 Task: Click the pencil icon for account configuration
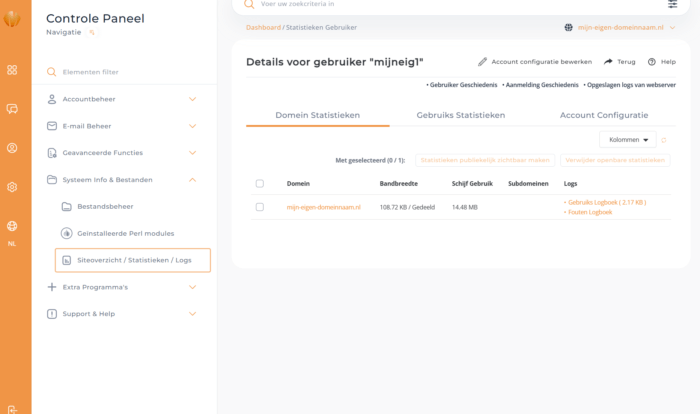pos(482,62)
